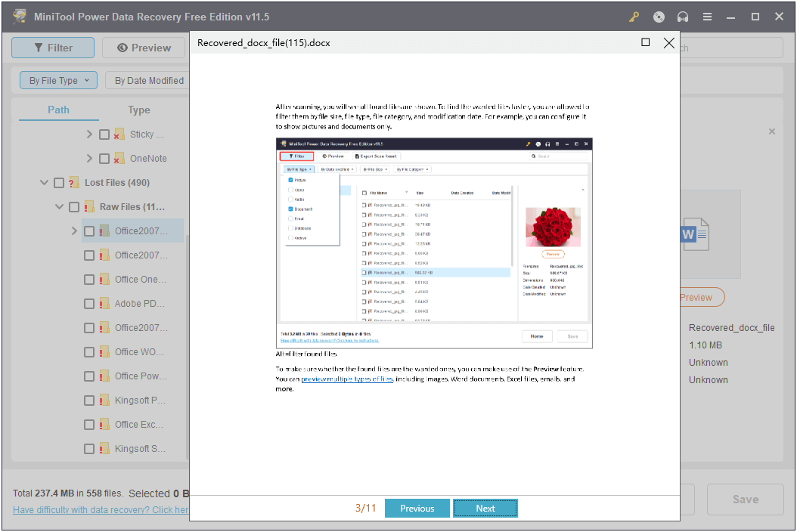Check the Raw Files folder checkbox
The image size is (797, 532).
point(73,206)
